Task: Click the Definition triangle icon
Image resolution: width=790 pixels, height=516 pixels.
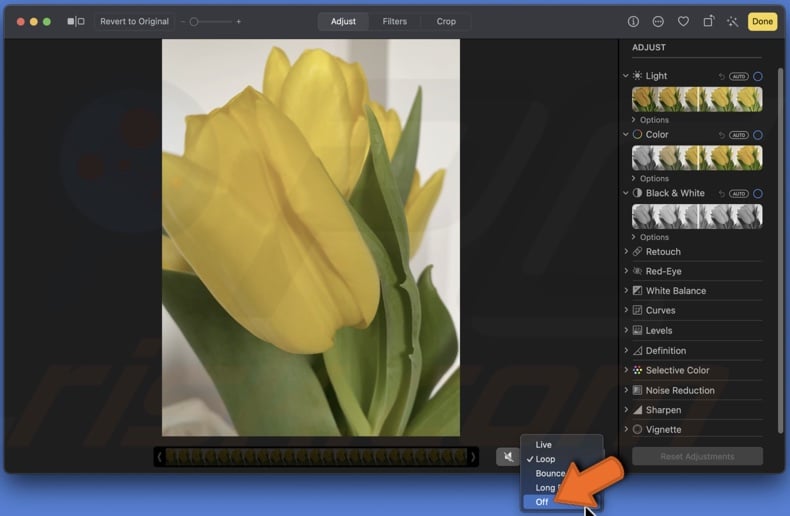Action: (x=637, y=351)
